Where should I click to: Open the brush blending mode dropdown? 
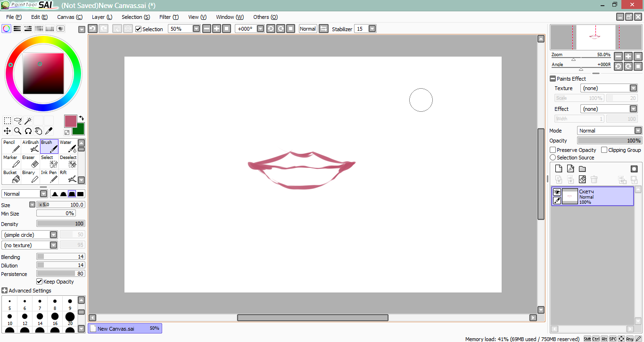click(x=44, y=194)
